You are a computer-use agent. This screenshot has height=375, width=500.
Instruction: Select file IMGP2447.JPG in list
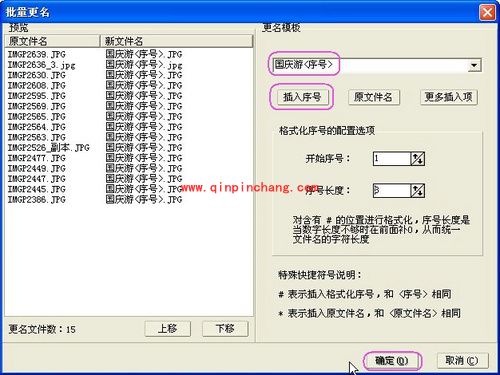37,179
